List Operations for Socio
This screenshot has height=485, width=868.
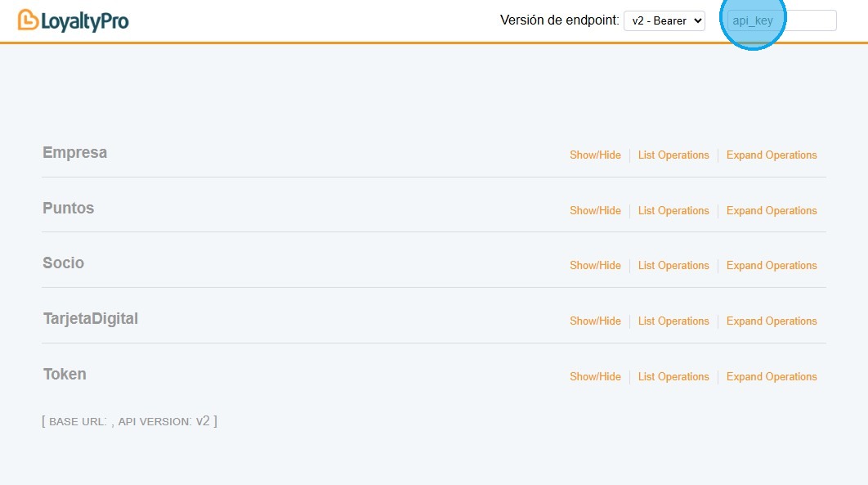click(673, 266)
